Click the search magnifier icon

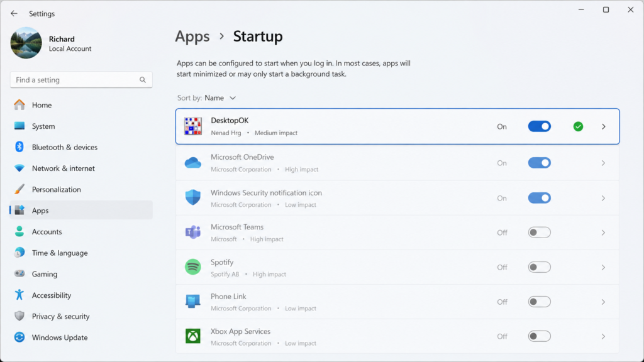(x=143, y=80)
